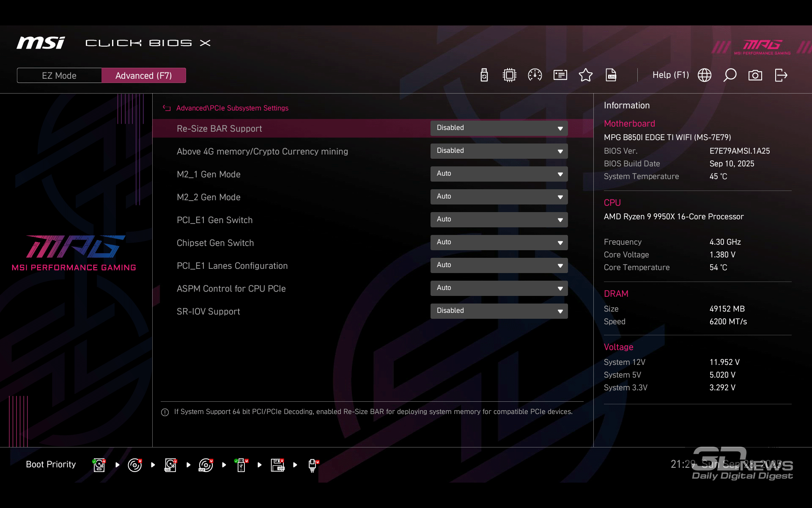Select the USB floppy boot device icon
Viewport: 812px width, 508px height.
[x=277, y=465]
